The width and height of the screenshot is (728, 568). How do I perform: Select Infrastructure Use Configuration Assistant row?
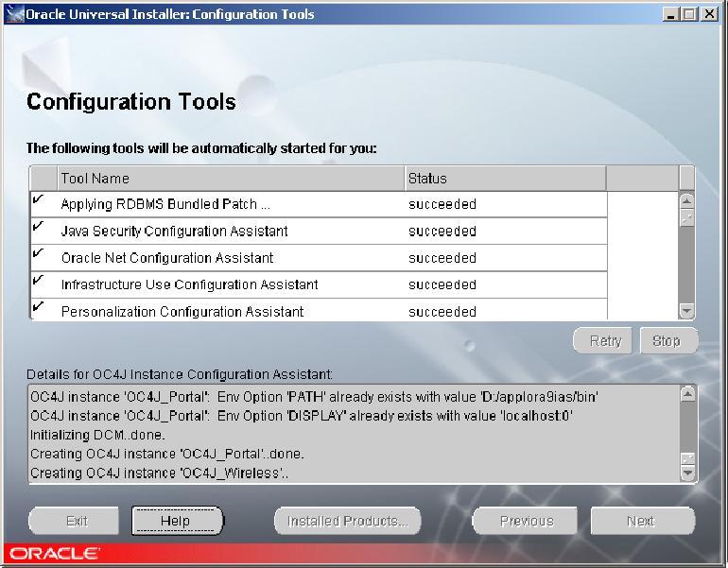[319, 284]
